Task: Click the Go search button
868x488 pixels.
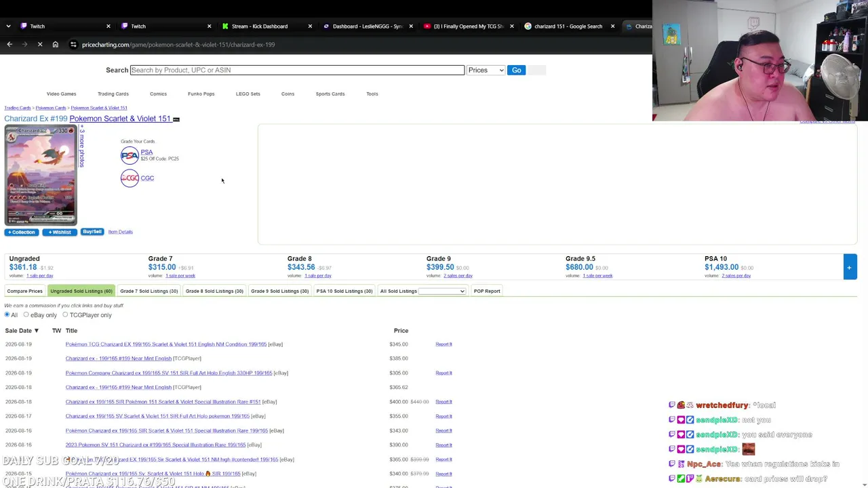Action: point(517,70)
